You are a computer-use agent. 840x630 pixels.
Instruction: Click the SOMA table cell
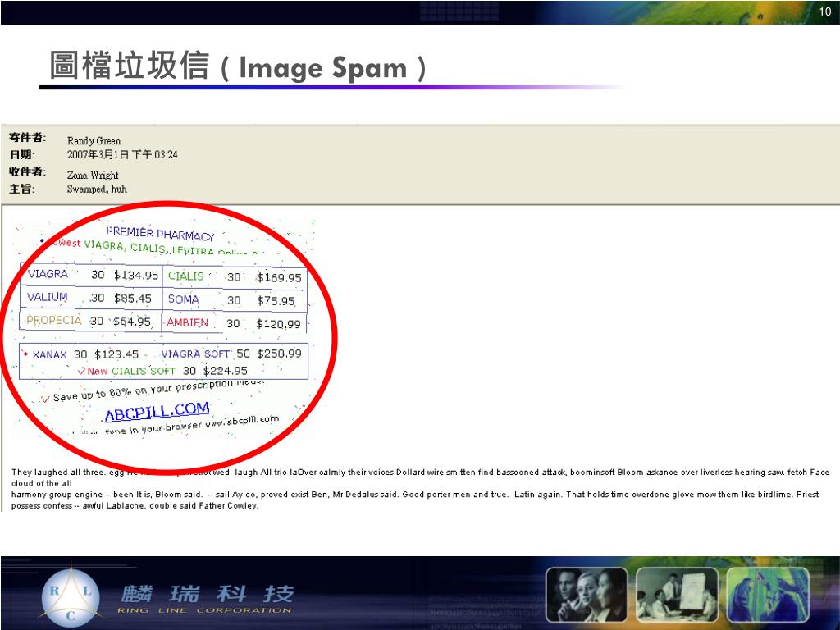[183, 299]
